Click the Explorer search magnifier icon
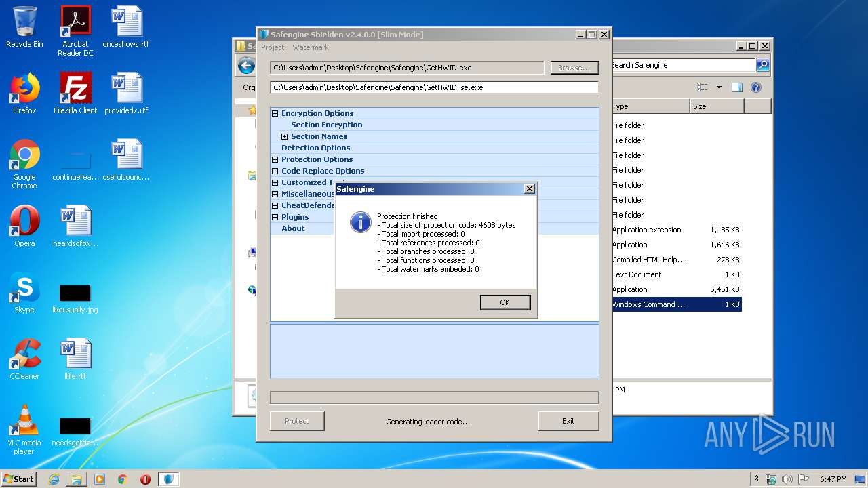Image resolution: width=868 pixels, height=488 pixels. [763, 65]
